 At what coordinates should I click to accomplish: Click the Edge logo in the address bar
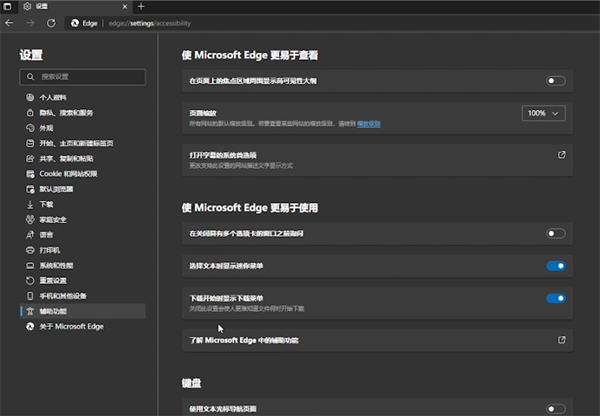[x=75, y=23]
